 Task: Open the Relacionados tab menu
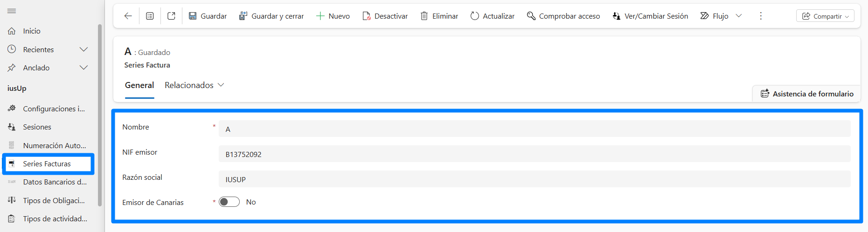tap(194, 85)
